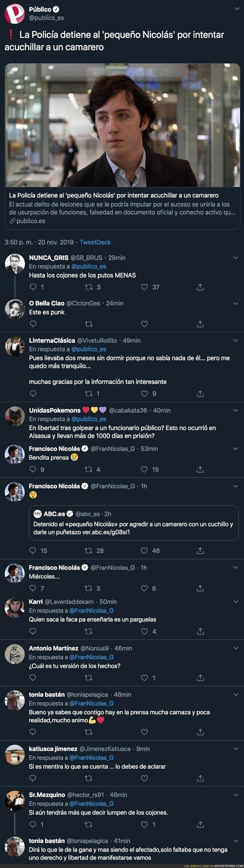
Task: Open the ver.abc.es link in the quoted tweet
Action: 106,532
